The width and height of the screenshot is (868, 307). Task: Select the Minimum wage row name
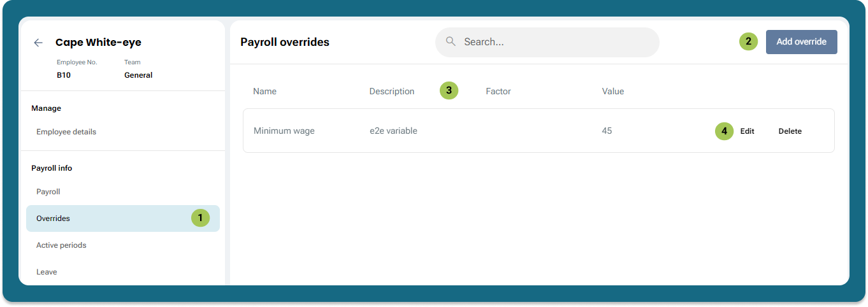tap(284, 131)
